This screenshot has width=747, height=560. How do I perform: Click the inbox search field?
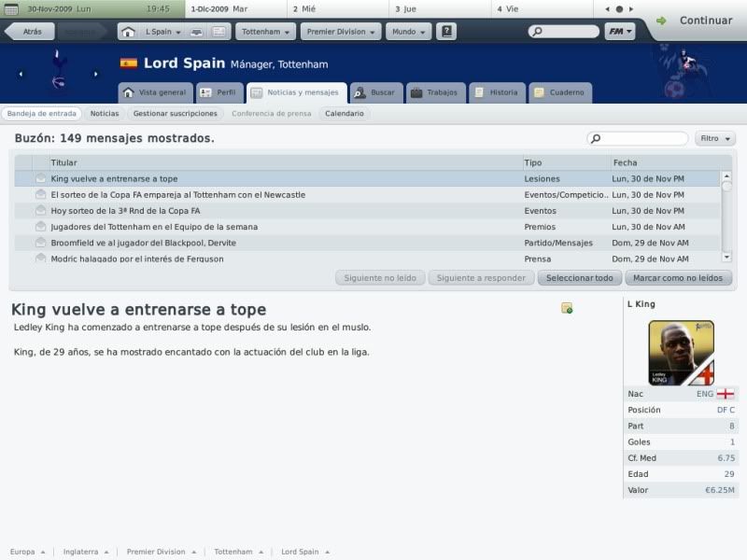tap(637, 138)
